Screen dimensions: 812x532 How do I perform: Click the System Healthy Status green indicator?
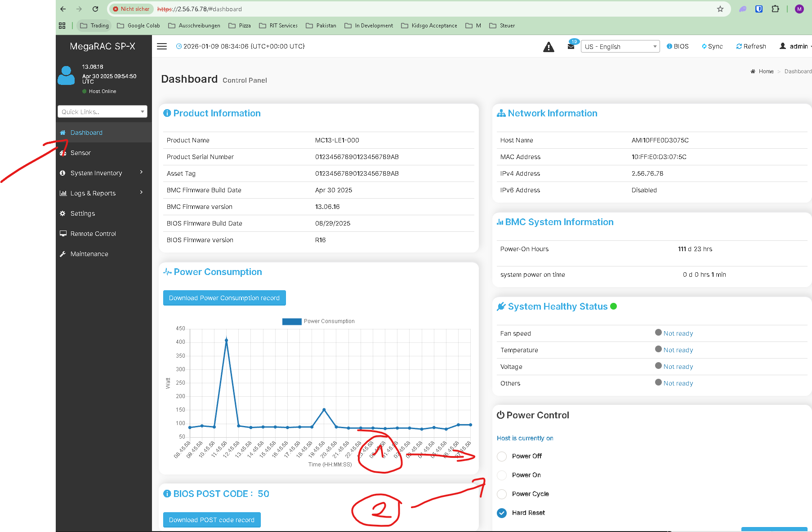[x=614, y=306]
